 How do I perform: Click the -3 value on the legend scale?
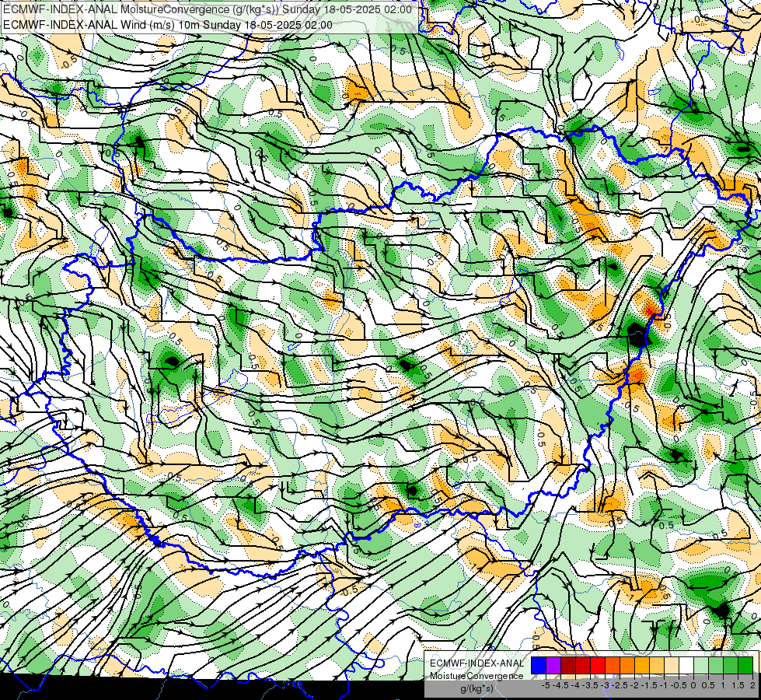tap(605, 685)
